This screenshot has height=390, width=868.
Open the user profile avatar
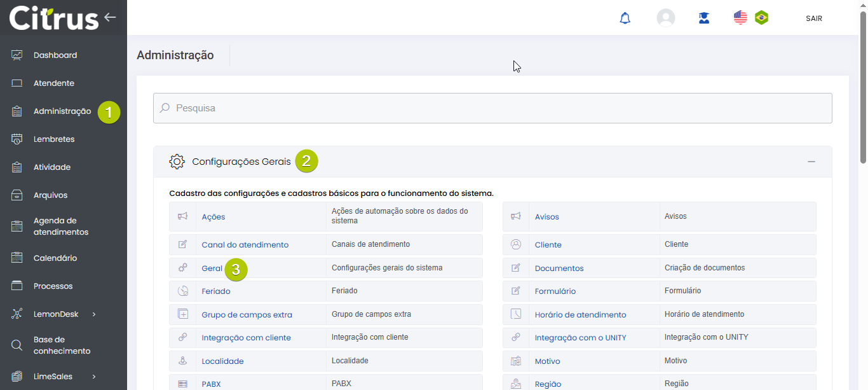tap(665, 18)
